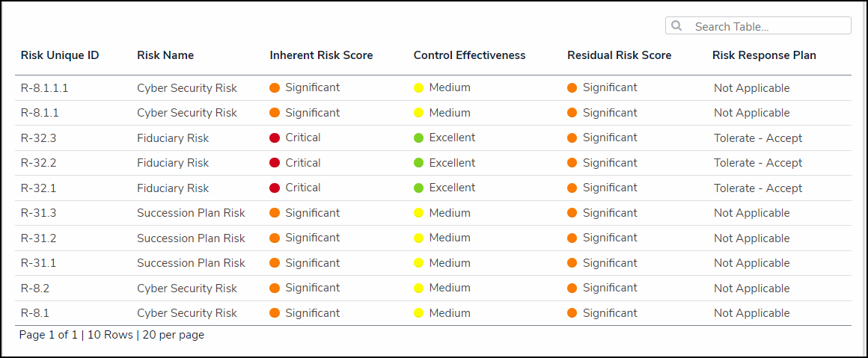The image size is (868, 358).
Task: Select Succession Plan Risk in R-31.1 row
Action: click(x=191, y=263)
